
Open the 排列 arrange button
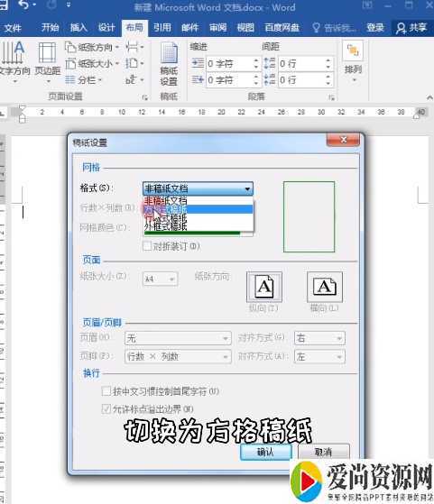[x=353, y=61]
